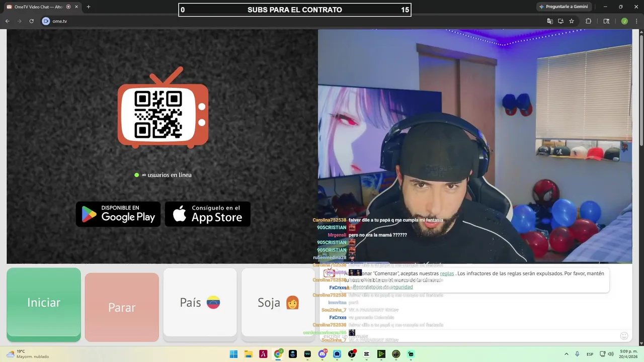Open the red A app on taskbar
This screenshot has height=362, width=644.
click(x=263, y=354)
